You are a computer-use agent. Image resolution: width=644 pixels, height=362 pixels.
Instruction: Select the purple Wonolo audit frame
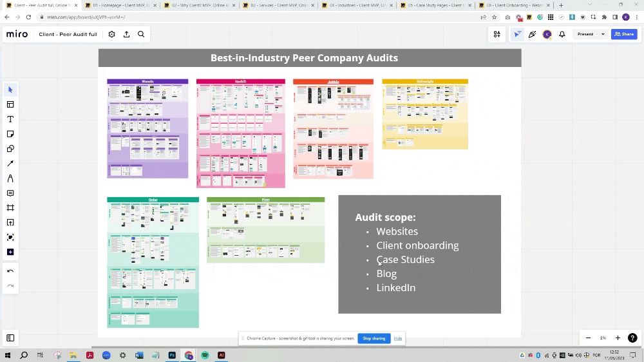147,129
